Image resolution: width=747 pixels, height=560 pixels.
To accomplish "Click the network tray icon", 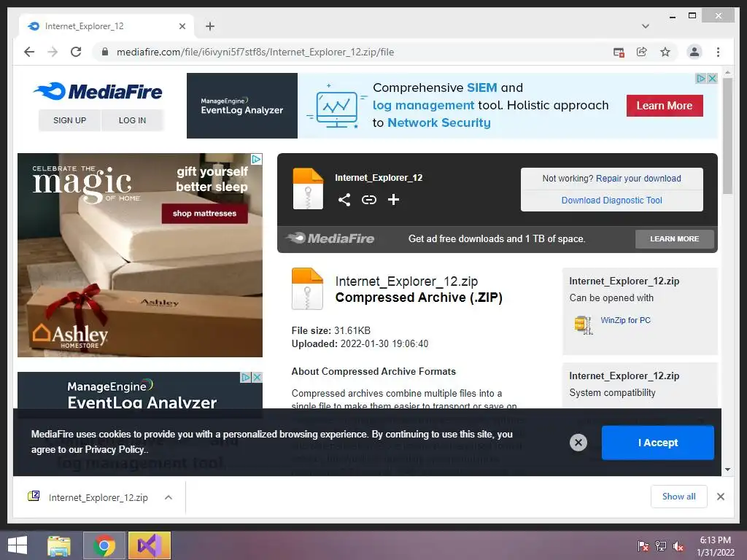I will point(661,546).
